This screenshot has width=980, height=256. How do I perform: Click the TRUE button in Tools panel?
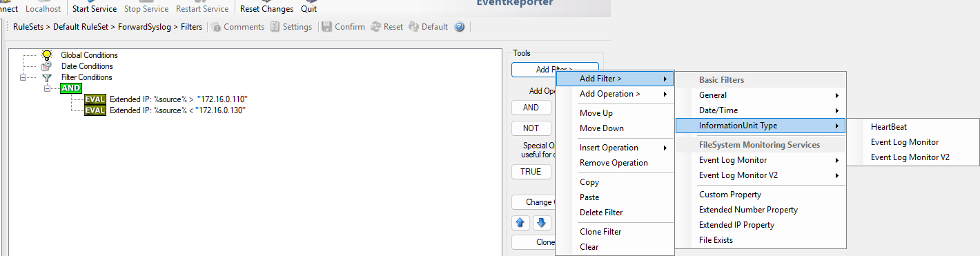point(531,172)
